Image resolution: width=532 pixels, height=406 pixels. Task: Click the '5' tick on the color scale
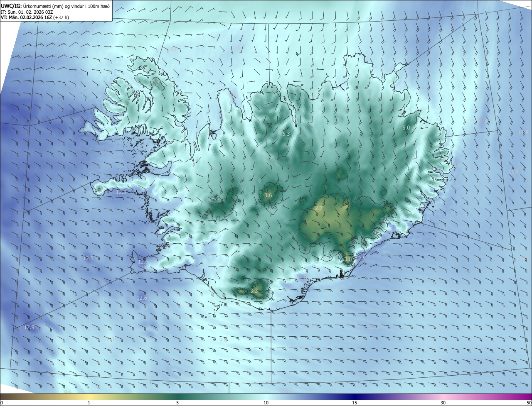coord(177,403)
